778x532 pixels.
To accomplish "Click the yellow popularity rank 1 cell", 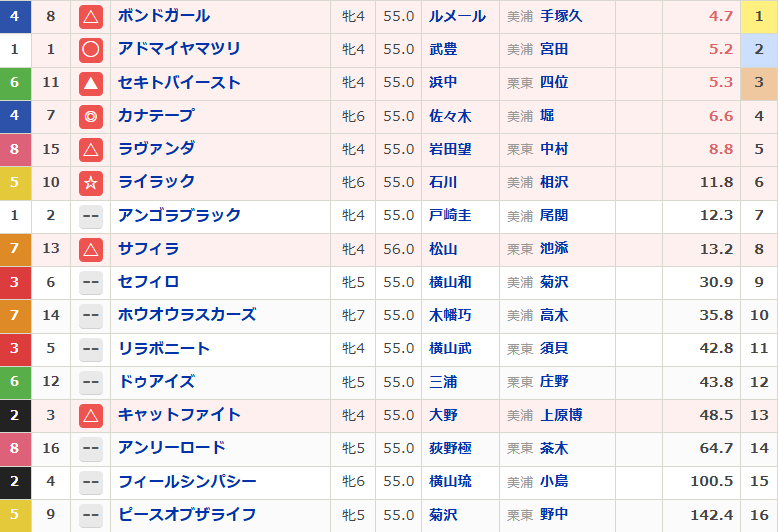I will click(759, 16).
